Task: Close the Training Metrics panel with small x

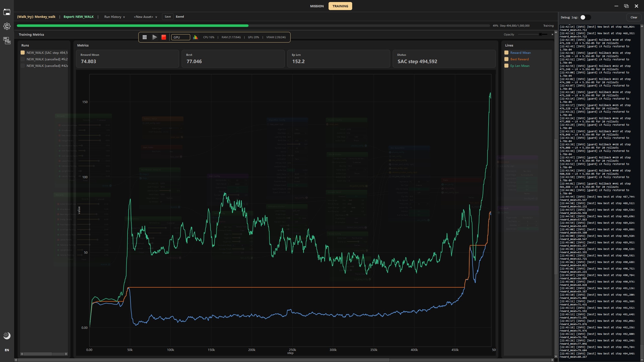Action: tap(552, 34)
